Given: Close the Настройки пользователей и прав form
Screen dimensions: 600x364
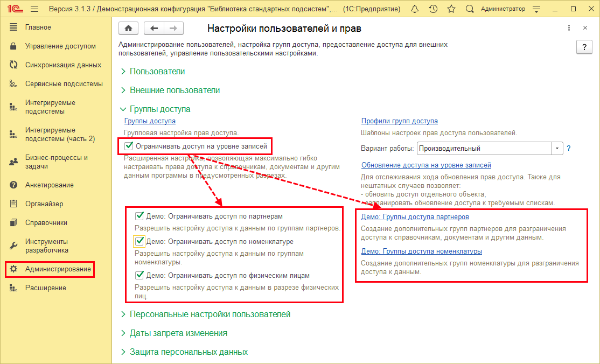Looking at the screenshot, I should tap(585, 28).
